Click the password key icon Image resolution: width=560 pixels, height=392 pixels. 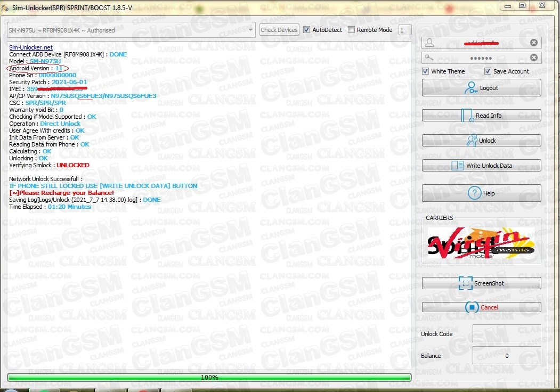(429, 58)
